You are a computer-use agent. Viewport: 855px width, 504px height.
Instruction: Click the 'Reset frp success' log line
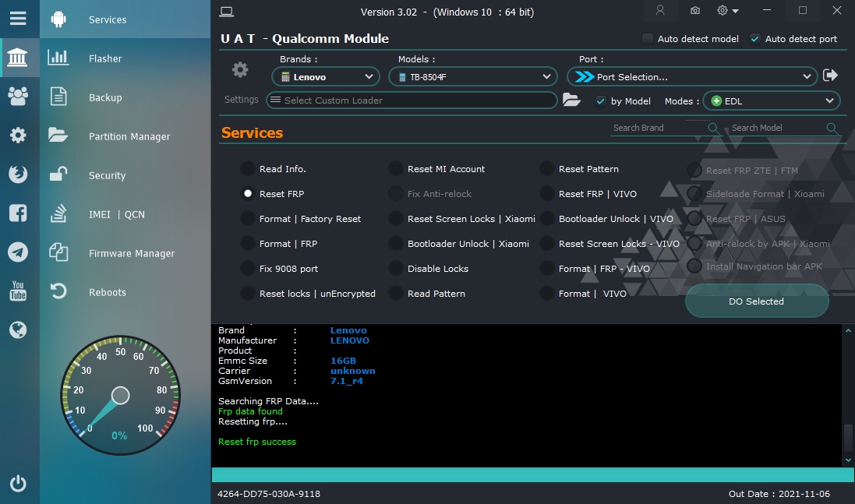pos(257,442)
